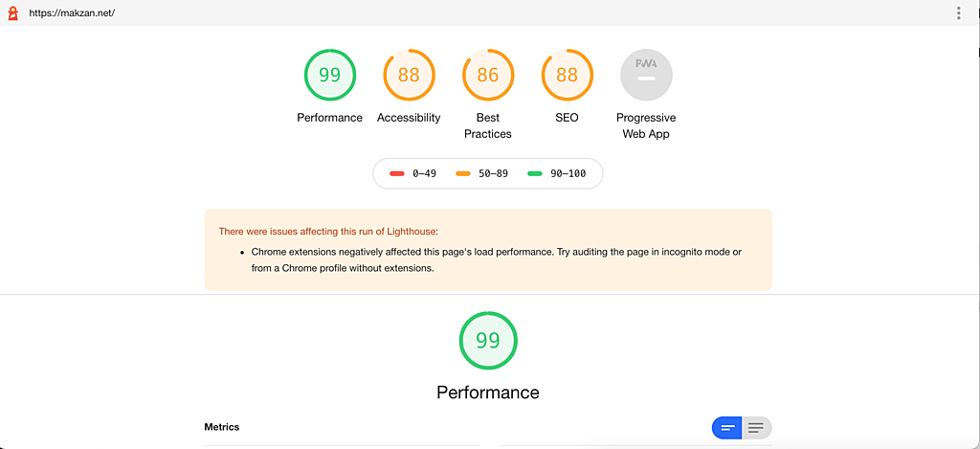The height and width of the screenshot is (449, 980).
Task: Open the makzan.net URL link
Action: coord(72,13)
